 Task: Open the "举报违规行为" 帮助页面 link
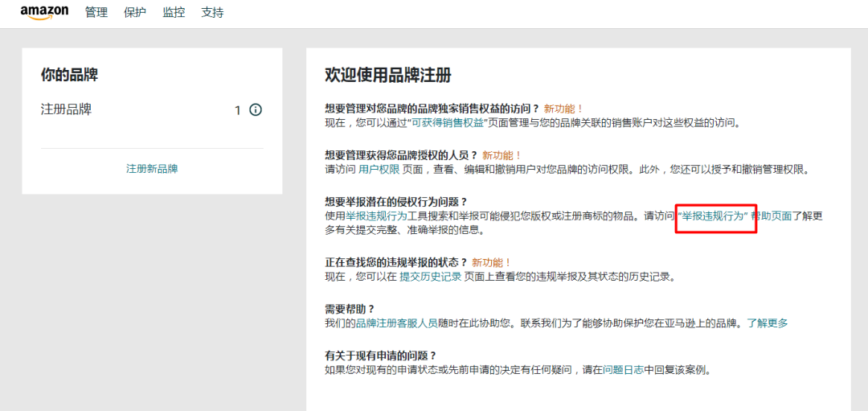(735, 216)
